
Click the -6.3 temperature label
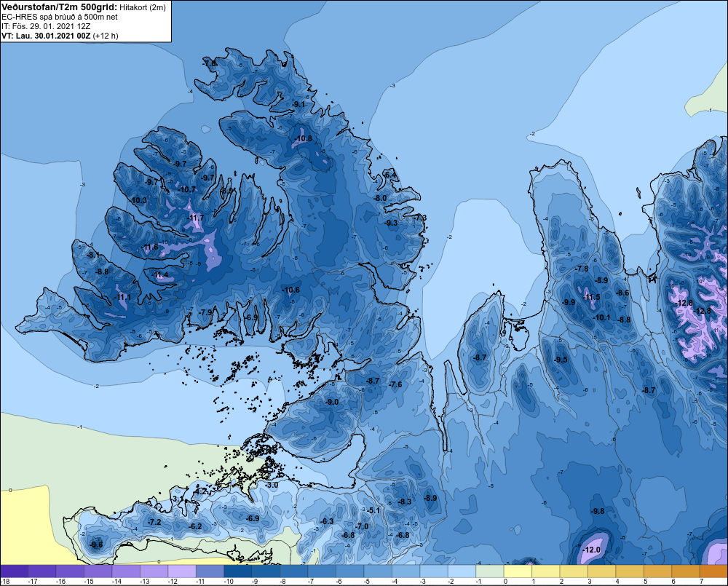click(328, 521)
